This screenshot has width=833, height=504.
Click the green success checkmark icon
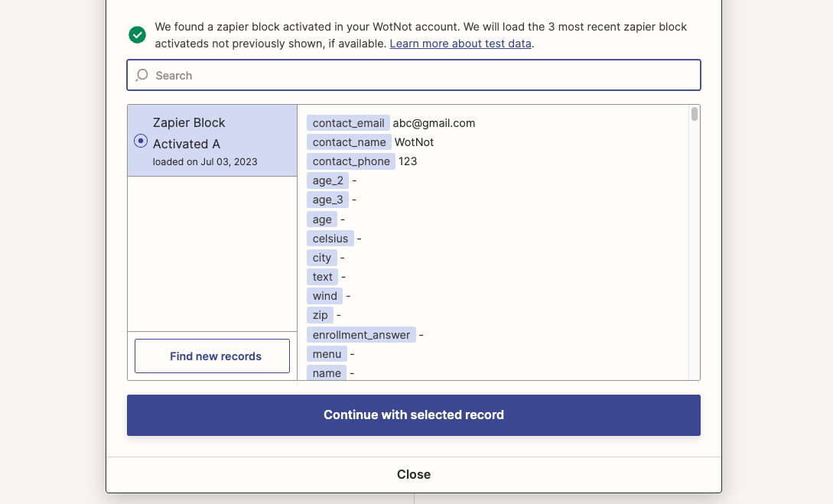[x=137, y=35]
